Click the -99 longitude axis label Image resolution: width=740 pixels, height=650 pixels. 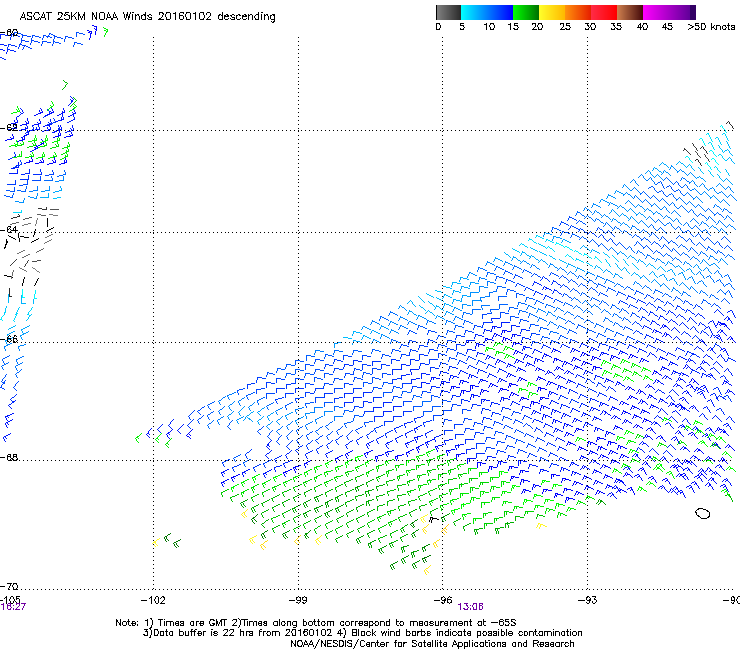(298, 600)
